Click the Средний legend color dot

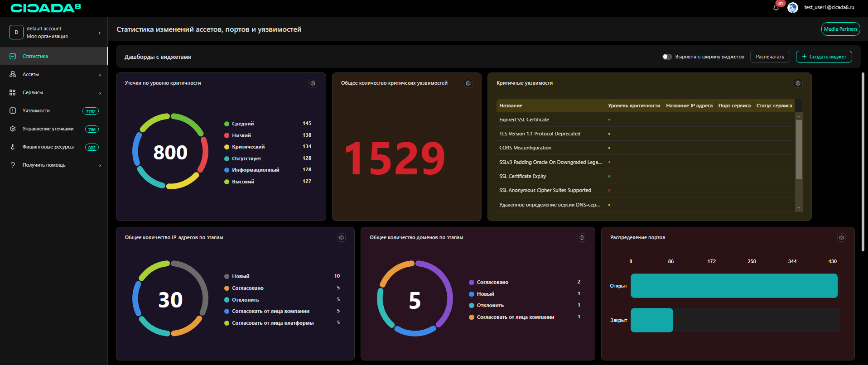[227, 124]
